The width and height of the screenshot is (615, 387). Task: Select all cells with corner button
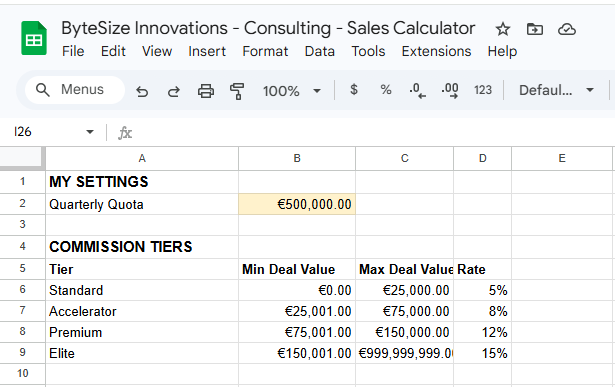tap(22, 158)
